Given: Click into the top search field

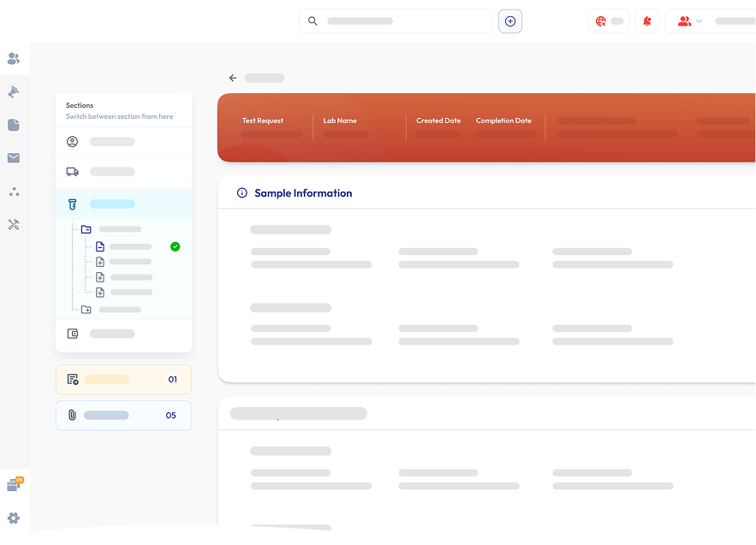Looking at the screenshot, I should pos(396,21).
